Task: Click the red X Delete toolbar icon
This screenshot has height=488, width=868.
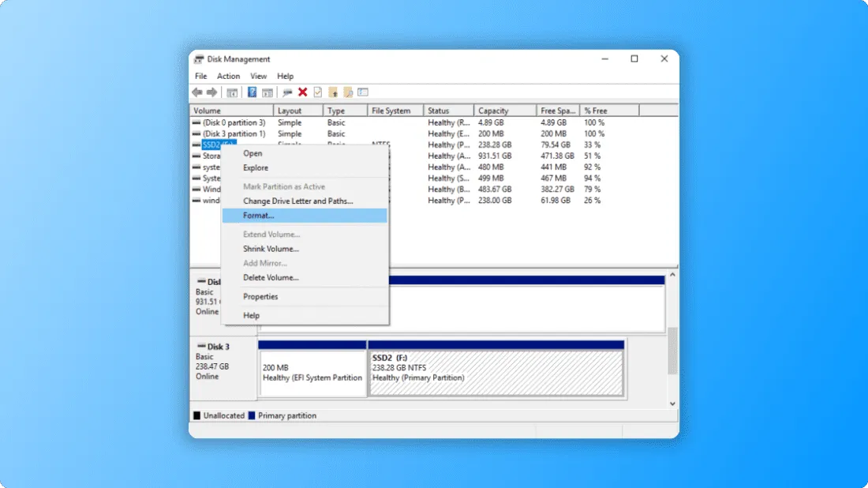Action: 302,92
